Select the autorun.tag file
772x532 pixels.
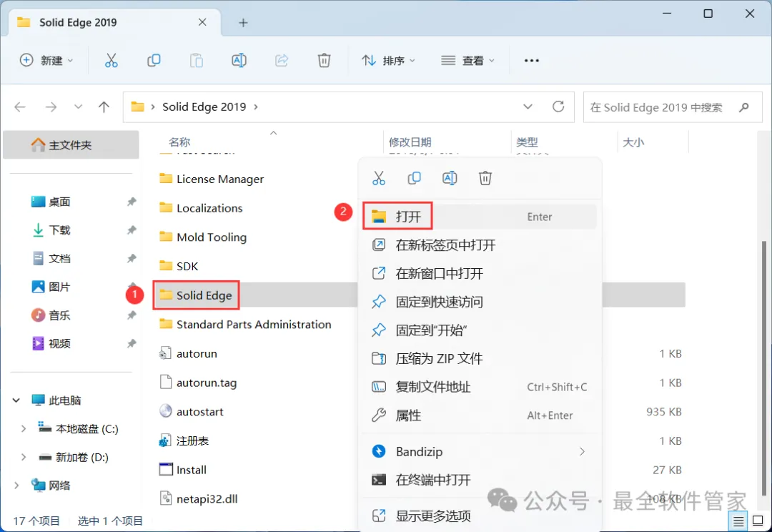[x=207, y=383]
